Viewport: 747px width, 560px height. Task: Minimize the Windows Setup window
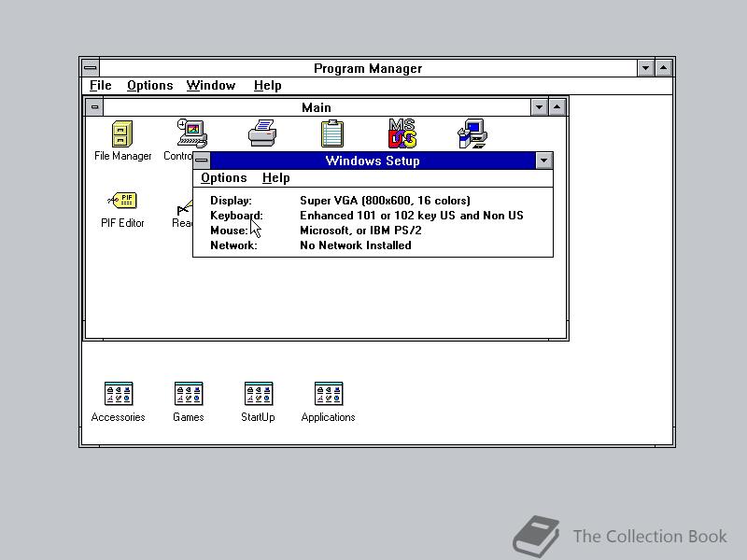click(x=543, y=161)
